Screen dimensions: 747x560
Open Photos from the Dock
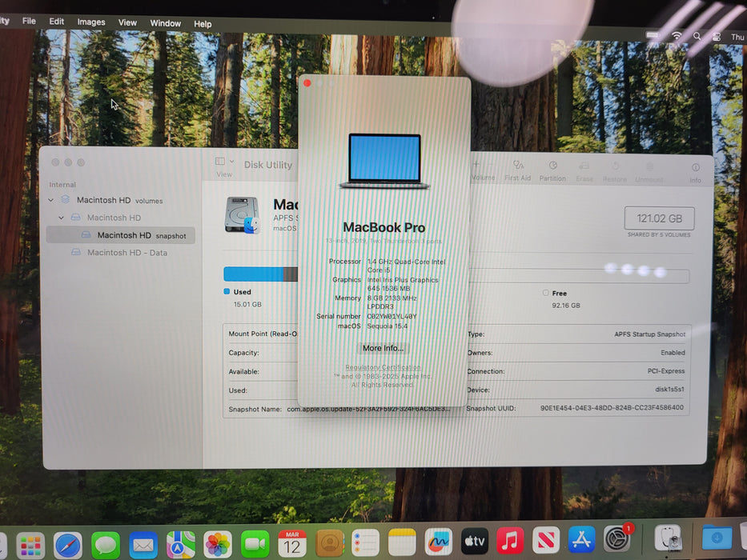click(x=218, y=544)
